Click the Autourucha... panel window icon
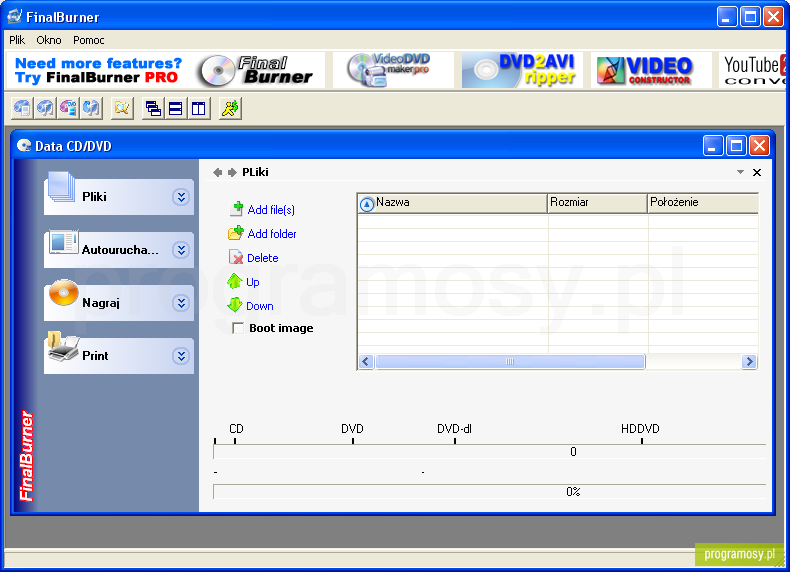Screen dimensions: 790x572 click(x=63, y=242)
